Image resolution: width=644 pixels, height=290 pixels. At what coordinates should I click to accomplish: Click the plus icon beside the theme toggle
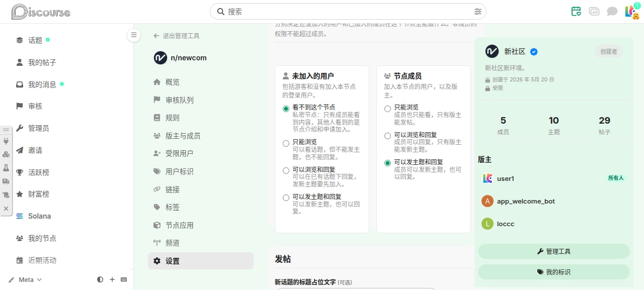point(112,279)
